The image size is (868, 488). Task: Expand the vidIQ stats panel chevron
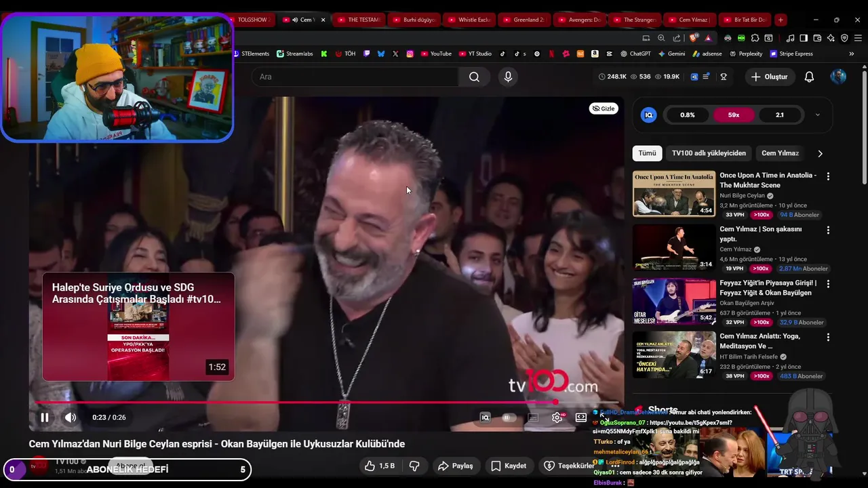[x=817, y=115]
